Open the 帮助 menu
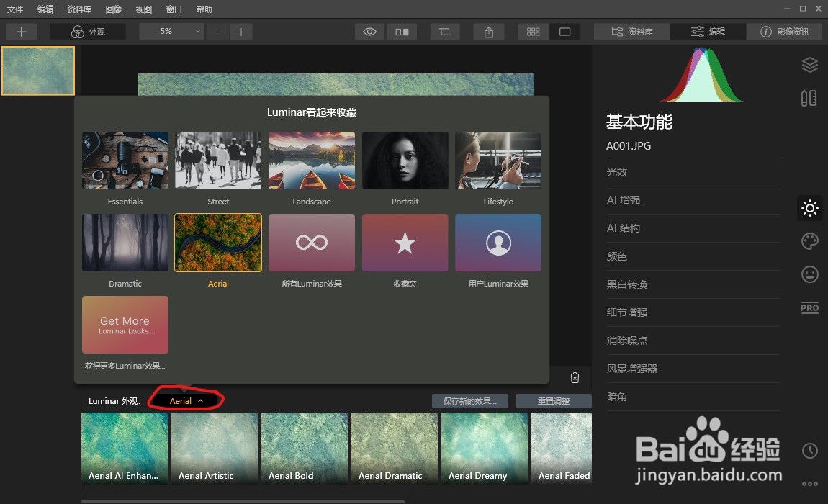This screenshot has height=504, width=828. coord(204,9)
